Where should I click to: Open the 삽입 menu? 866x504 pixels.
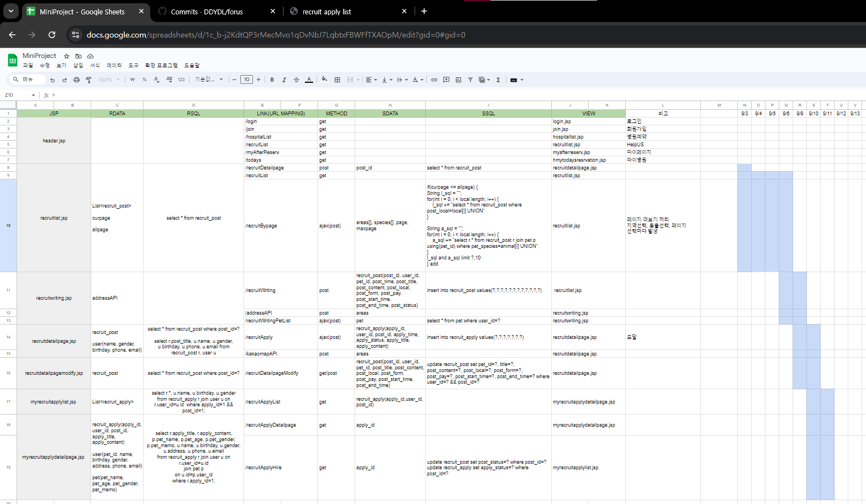pyautogui.click(x=78, y=66)
